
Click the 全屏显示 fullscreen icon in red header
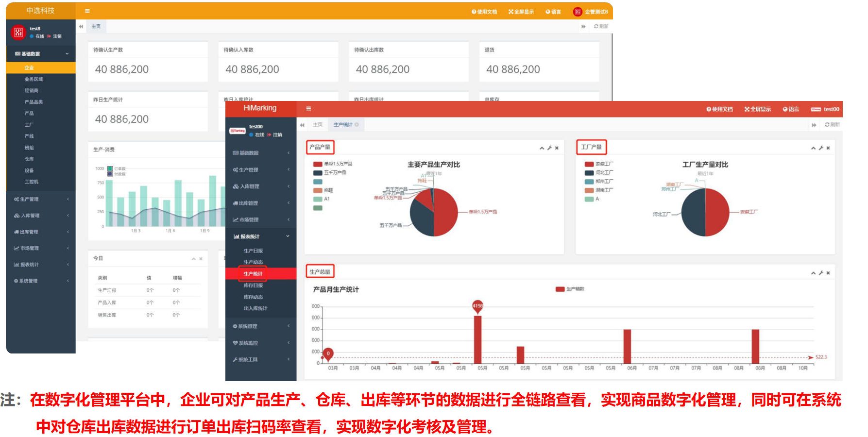click(747, 109)
